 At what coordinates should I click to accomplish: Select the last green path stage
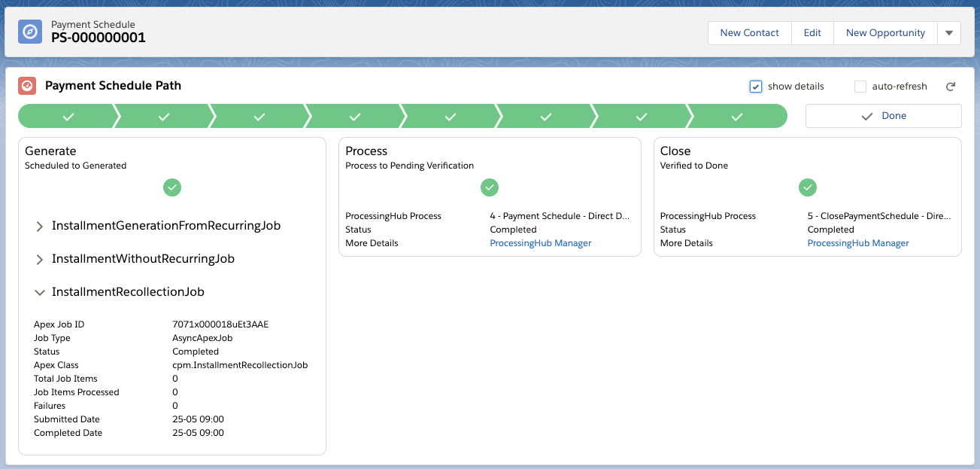tap(737, 117)
